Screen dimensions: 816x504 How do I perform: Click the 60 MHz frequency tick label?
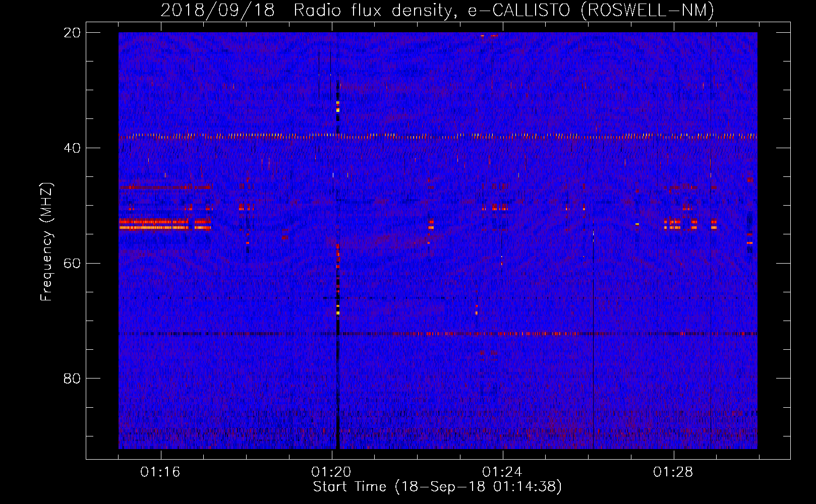coord(72,263)
